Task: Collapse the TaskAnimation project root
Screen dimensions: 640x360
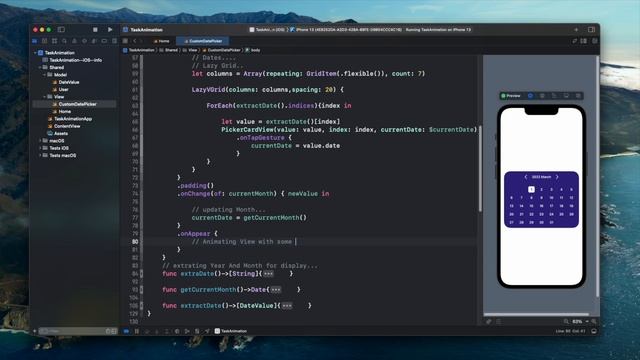Action: click(x=35, y=53)
